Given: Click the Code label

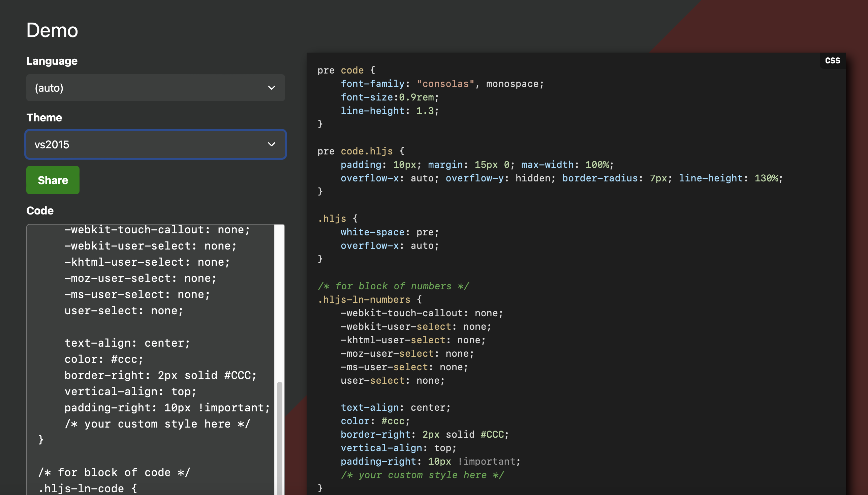Looking at the screenshot, I should (40, 211).
